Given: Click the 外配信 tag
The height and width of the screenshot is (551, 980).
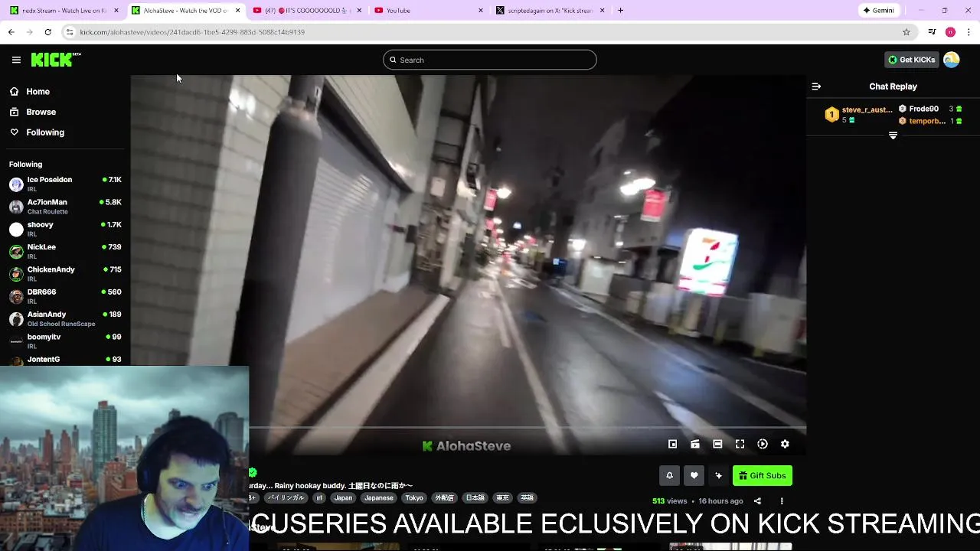Looking at the screenshot, I should (x=444, y=497).
